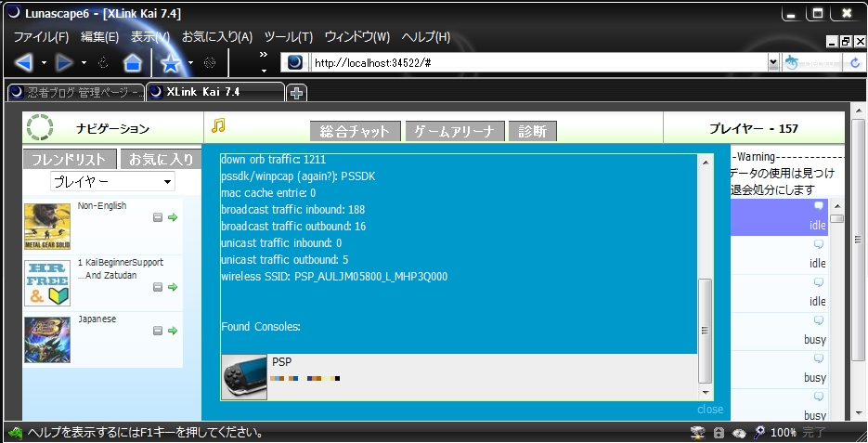Click the dimmed icon right of favorites star
This screenshot has width=868, height=443.
pyautogui.click(x=210, y=63)
